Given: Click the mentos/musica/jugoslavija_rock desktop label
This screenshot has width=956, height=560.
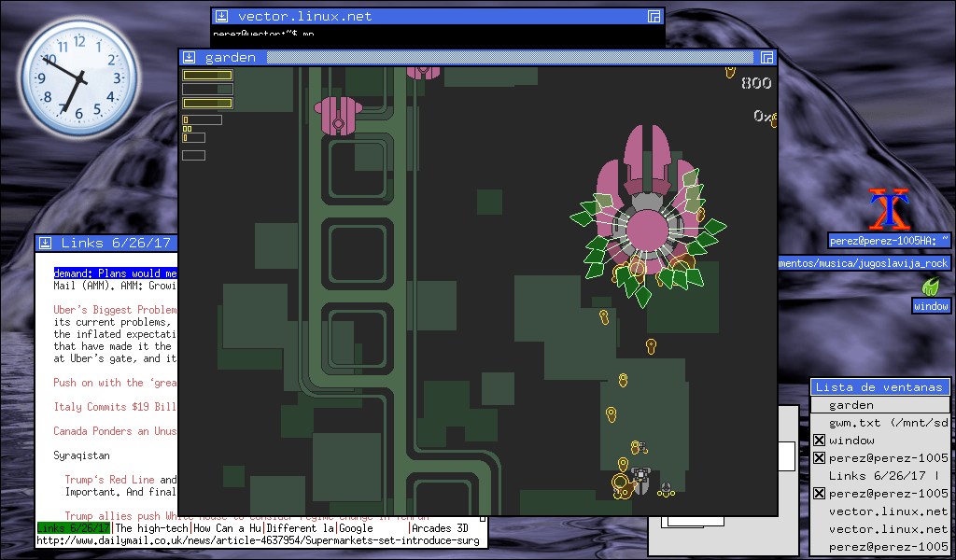Looking at the screenshot, I should [x=864, y=263].
